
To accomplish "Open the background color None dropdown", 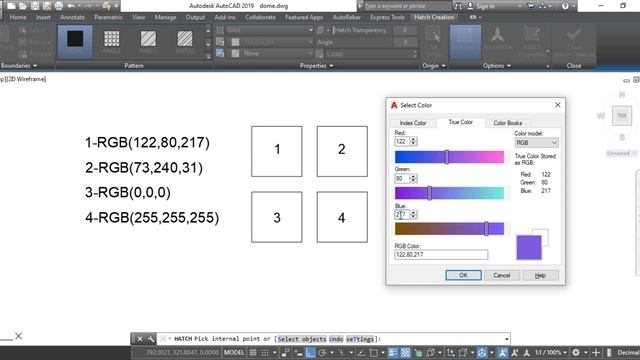I will tap(270, 53).
